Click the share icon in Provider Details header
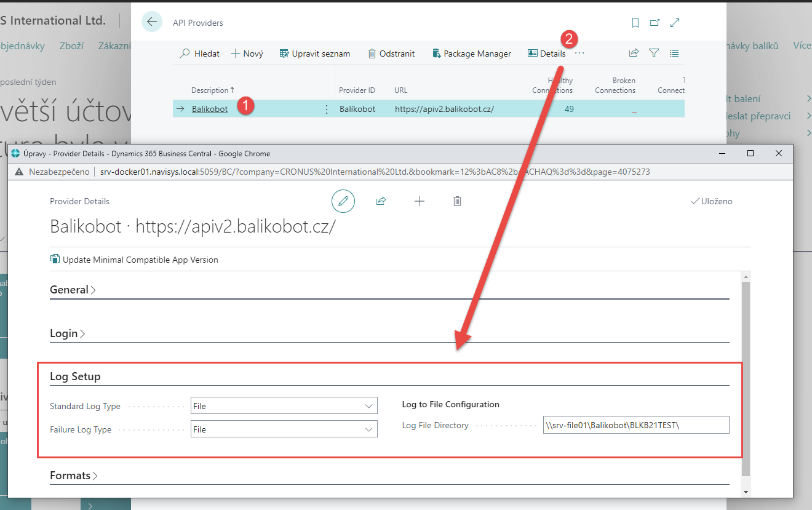Viewport: 812px width, 510px height. point(381,201)
